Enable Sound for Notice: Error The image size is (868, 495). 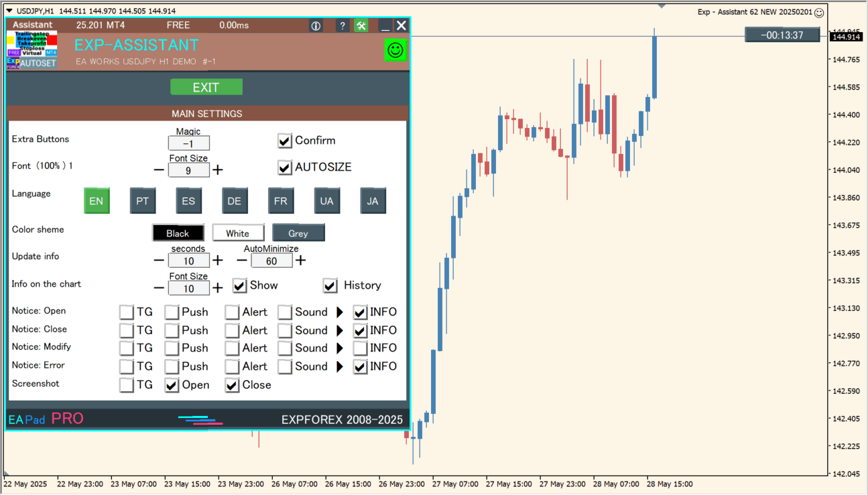pyautogui.click(x=286, y=366)
